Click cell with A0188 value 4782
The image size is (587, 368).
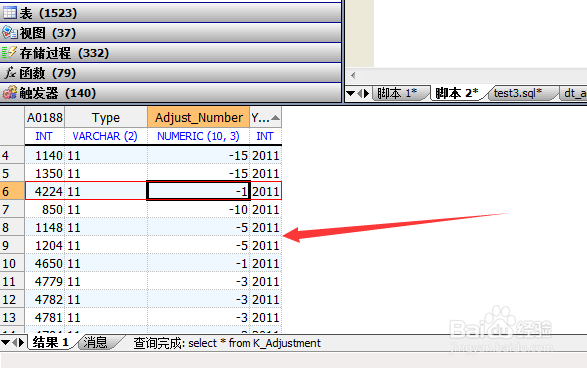(x=45, y=299)
